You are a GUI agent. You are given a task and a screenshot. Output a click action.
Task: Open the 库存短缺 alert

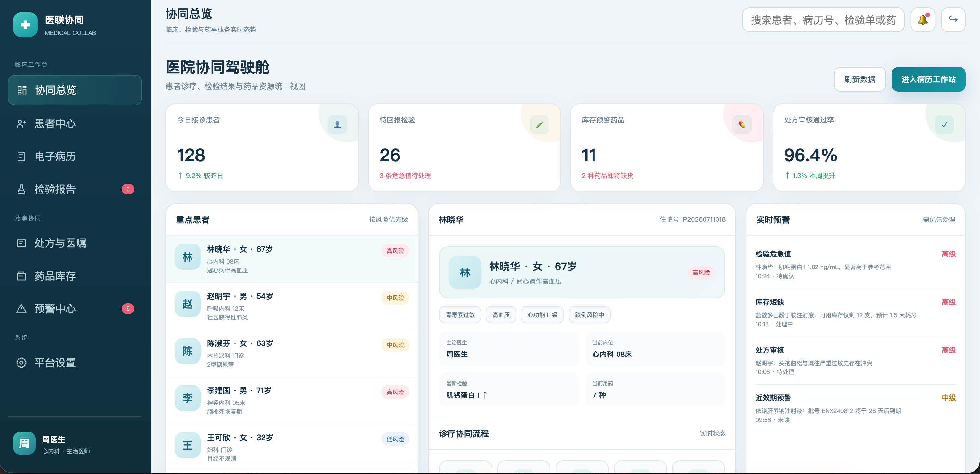click(855, 313)
